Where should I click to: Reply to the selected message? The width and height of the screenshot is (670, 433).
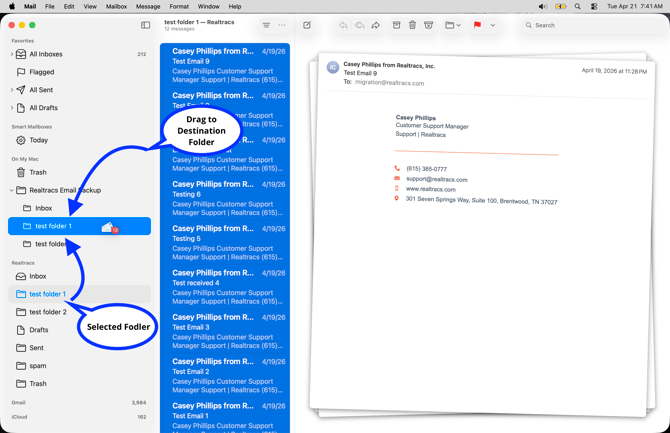(343, 25)
